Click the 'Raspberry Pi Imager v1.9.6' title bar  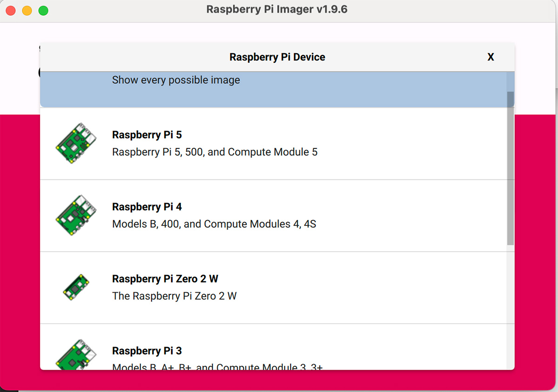click(277, 9)
